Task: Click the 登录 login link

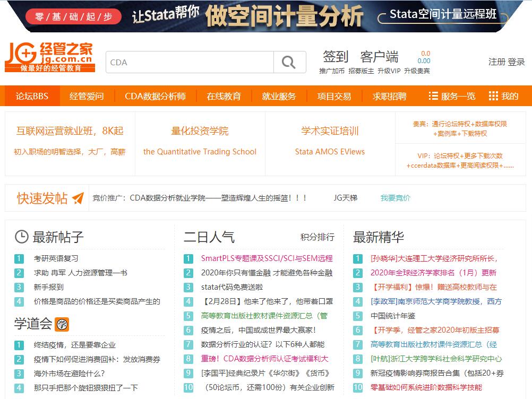Action: click(517, 62)
